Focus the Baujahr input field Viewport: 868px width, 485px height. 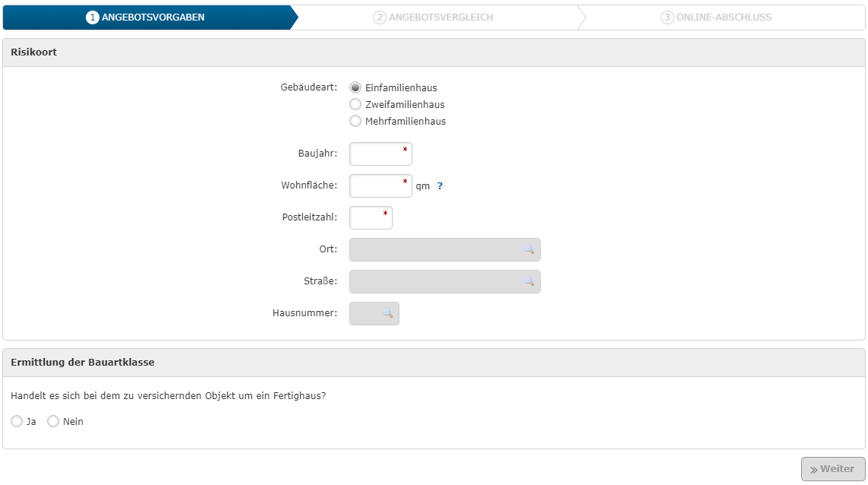pyautogui.click(x=380, y=154)
